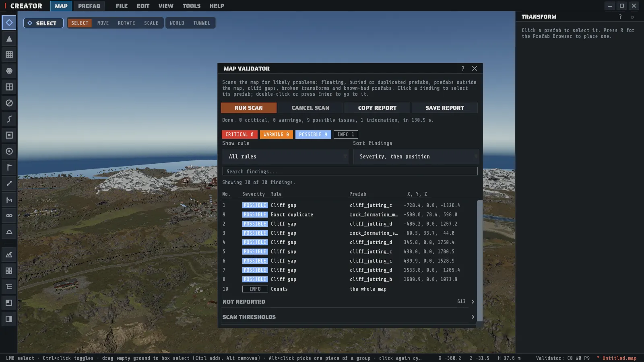The width and height of the screenshot is (644, 362).
Task: Select the S-curve road tool
Action: pos(9,119)
